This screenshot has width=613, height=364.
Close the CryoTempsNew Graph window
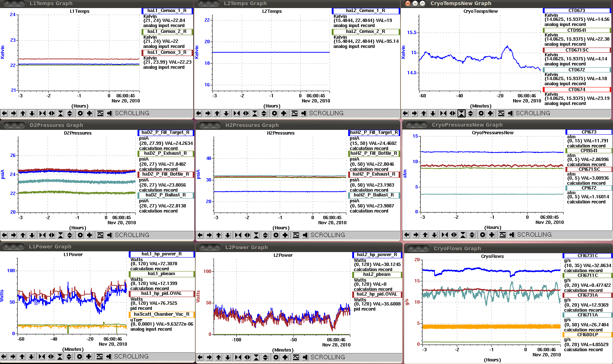(x=408, y=3)
